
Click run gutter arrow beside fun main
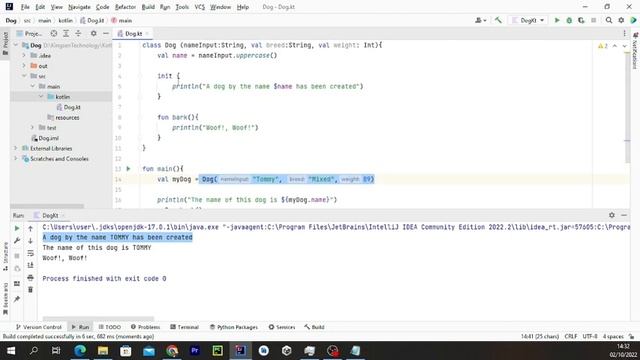tap(128, 169)
